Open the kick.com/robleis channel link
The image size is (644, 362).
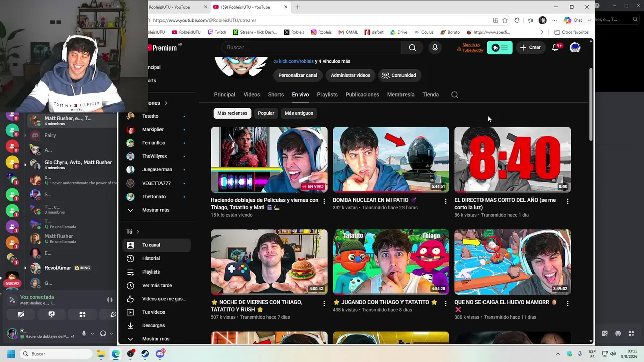tap(296, 61)
